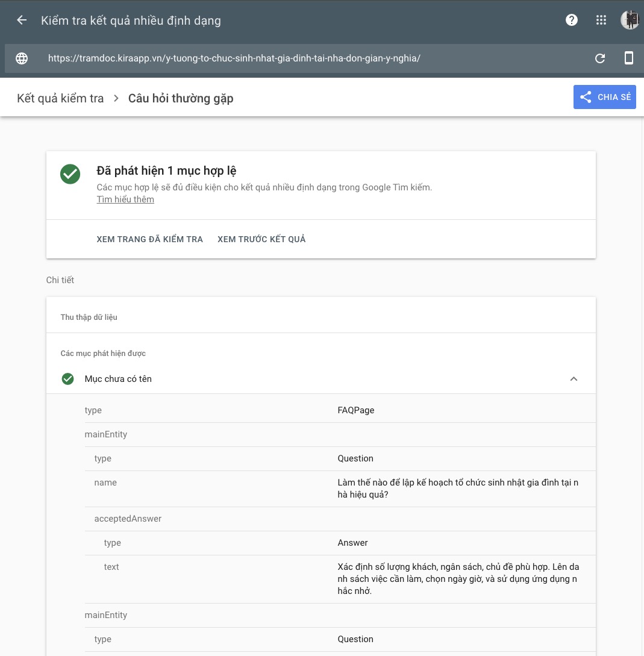644x656 pixels.
Task: Click the checkmark beside Mục chưa có tên
Action: point(68,379)
